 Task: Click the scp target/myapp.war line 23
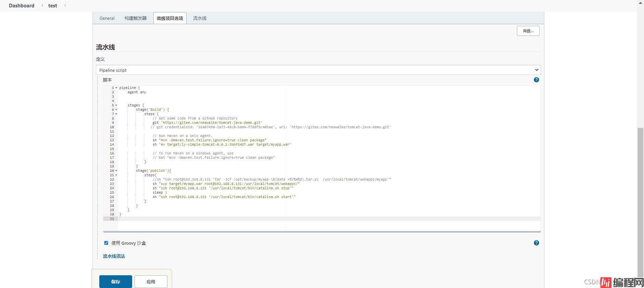click(226, 184)
